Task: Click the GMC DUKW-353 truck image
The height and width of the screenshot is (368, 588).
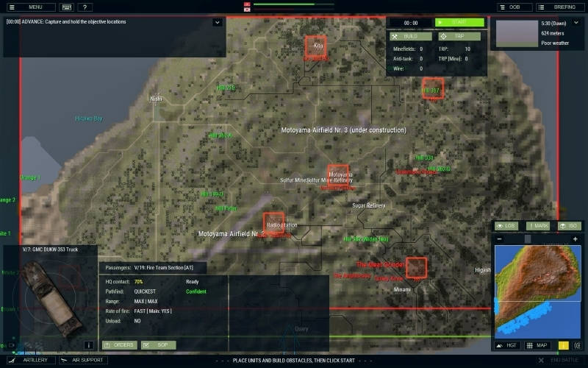Action: pos(51,299)
